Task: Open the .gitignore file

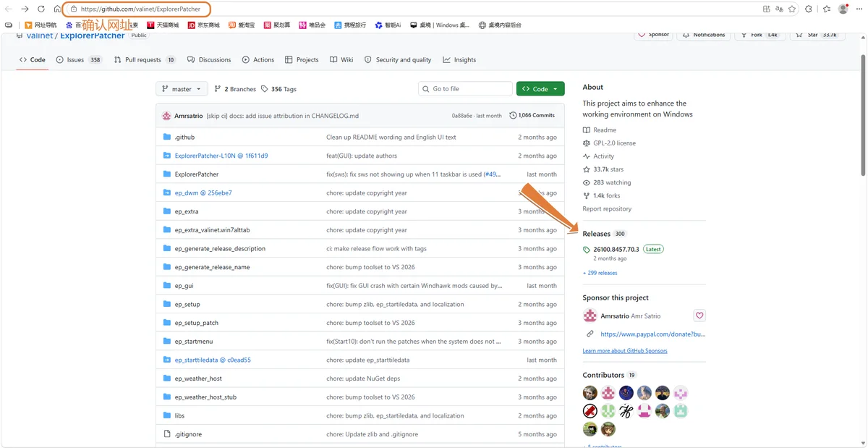Action: coord(188,434)
